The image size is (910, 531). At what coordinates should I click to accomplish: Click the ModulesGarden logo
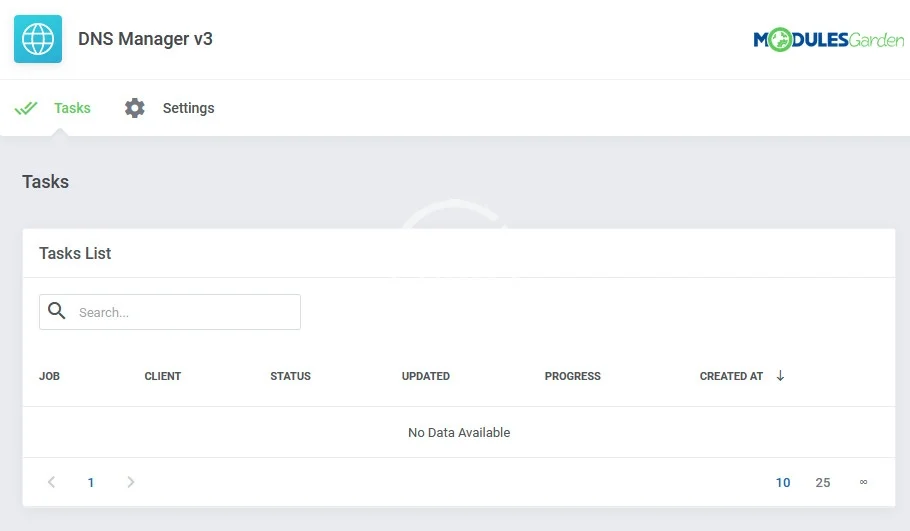[x=828, y=40]
